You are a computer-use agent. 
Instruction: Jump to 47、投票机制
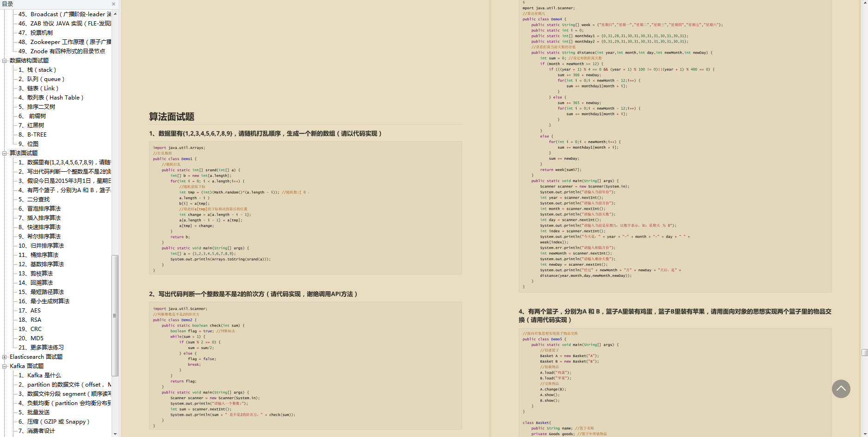pyautogui.click(x=36, y=33)
